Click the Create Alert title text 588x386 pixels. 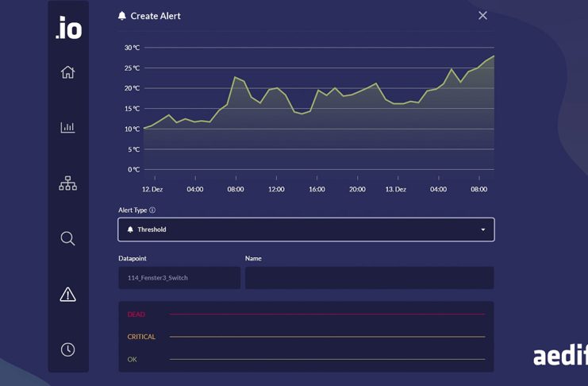(x=156, y=16)
